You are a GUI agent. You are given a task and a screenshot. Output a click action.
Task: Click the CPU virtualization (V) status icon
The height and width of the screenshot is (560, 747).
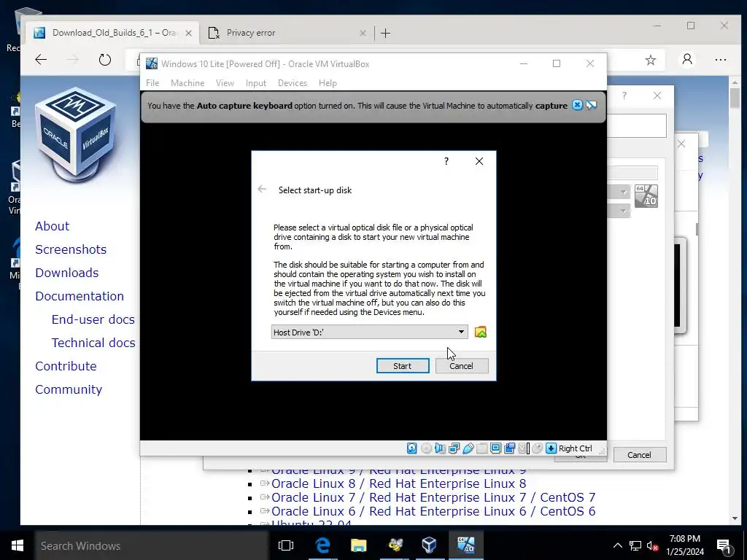tap(523, 448)
